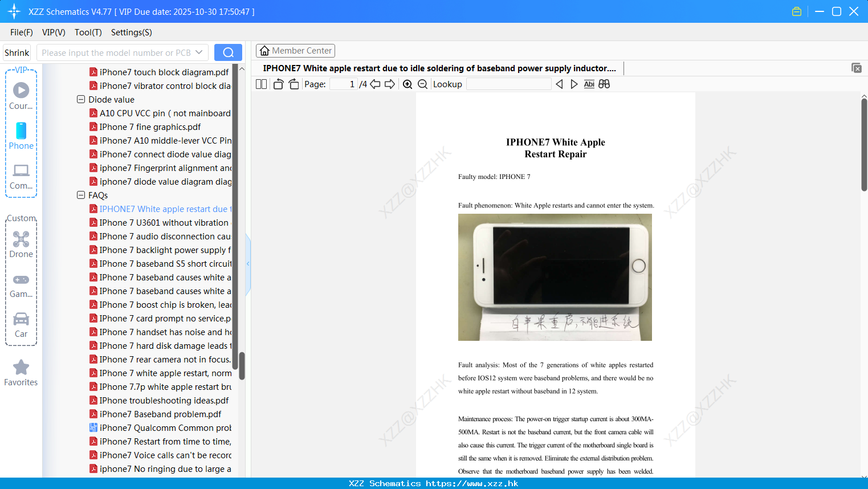Open iphone7 No ringing due to large file
Image resolution: width=868 pixels, height=489 pixels.
[x=160, y=468]
